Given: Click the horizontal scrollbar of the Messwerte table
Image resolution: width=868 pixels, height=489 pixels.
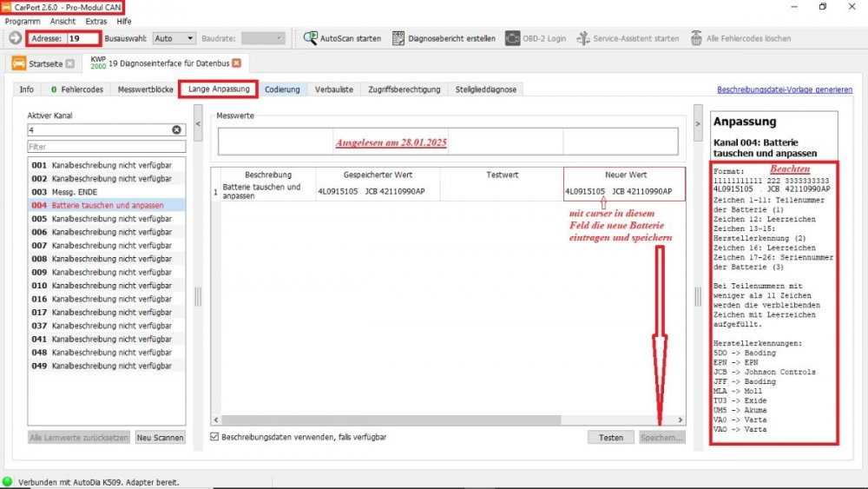Looking at the screenshot, I should (391, 420).
